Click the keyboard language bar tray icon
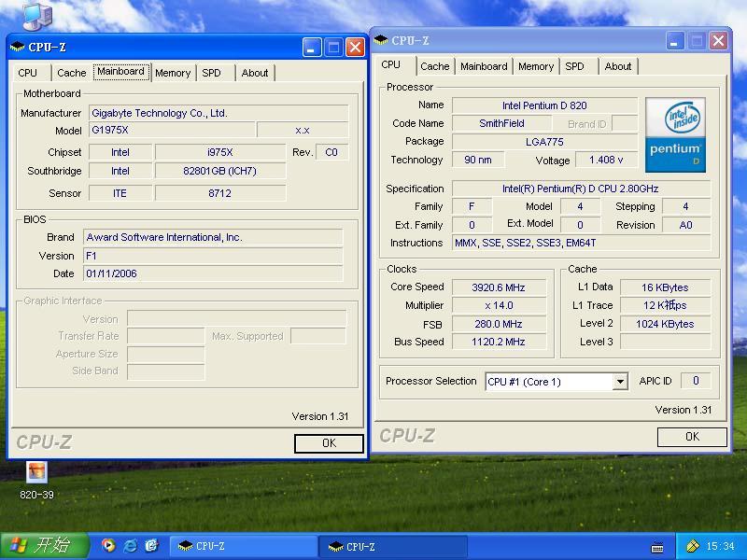747x560 pixels. click(x=657, y=547)
